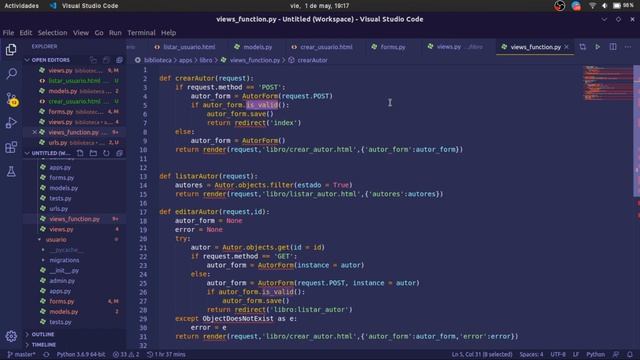The width and height of the screenshot is (640, 360).
Task: Open the Manage gear in activity bar
Action: [x=11, y=336]
